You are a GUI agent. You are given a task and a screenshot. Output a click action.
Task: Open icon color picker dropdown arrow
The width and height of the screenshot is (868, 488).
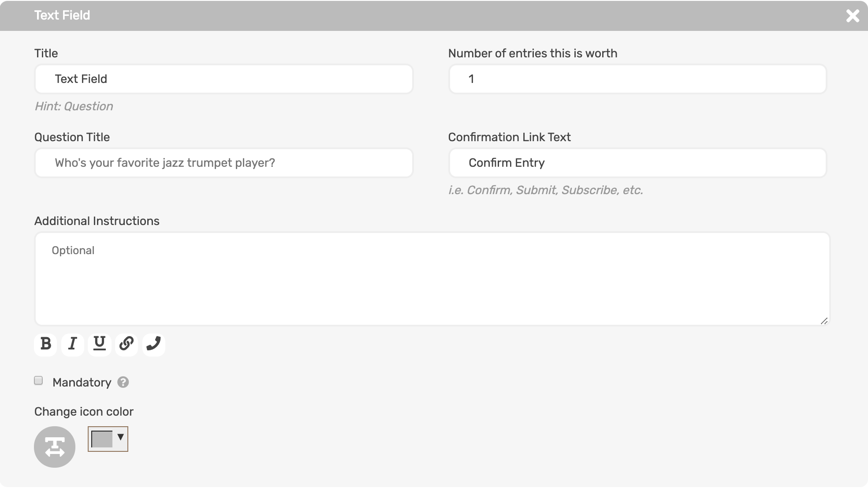120,437
